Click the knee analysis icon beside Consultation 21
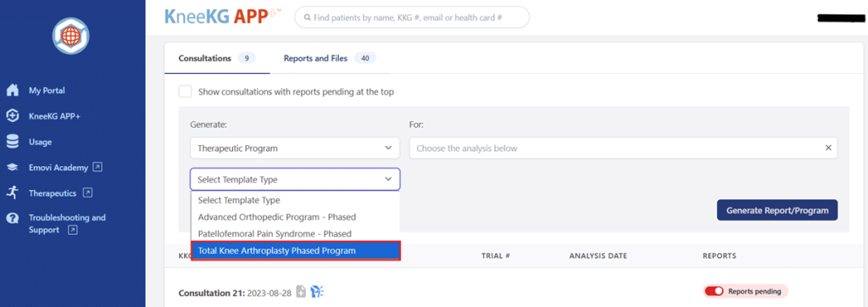The width and height of the screenshot is (868, 307). (x=317, y=292)
